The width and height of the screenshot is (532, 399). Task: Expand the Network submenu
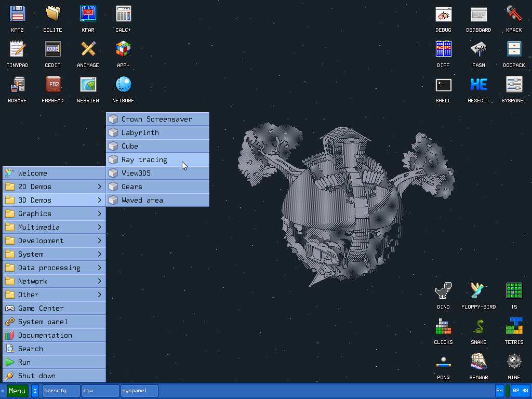point(54,281)
